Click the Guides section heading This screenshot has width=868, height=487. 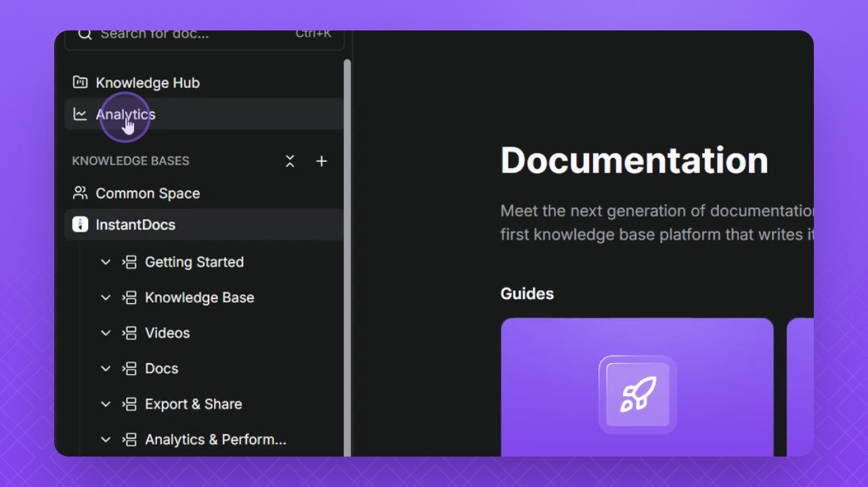pyautogui.click(x=527, y=294)
